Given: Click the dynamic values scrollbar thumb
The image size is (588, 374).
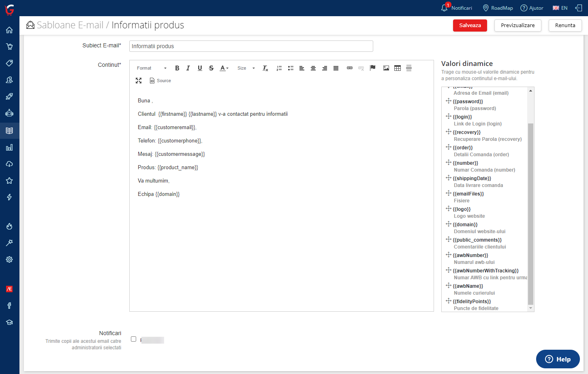Looking at the screenshot, I should (x=530, y=214).
